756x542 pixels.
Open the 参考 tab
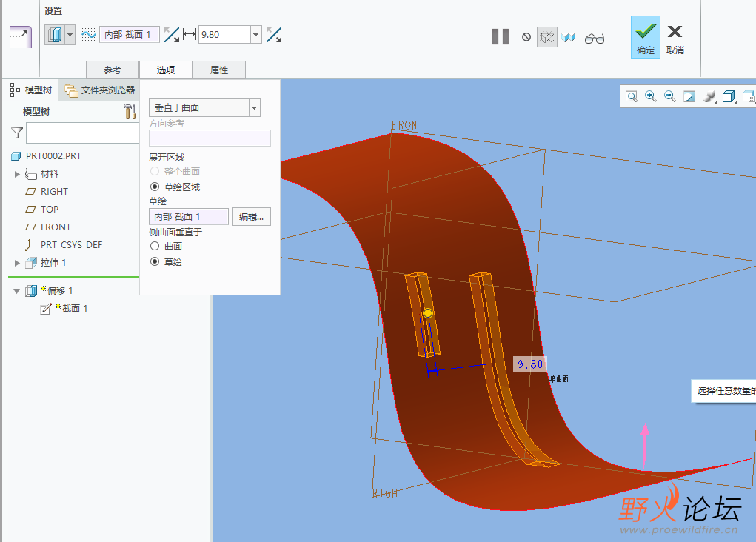[x=113, y=70]
